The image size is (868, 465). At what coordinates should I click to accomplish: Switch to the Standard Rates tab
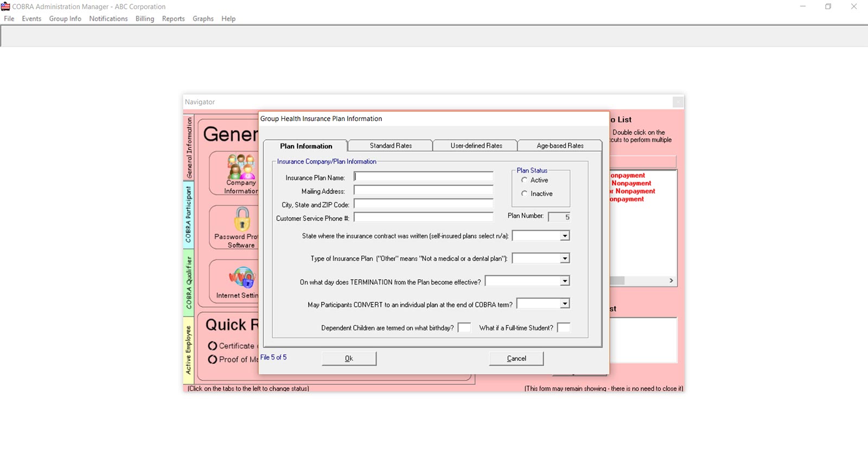[391, 146]
